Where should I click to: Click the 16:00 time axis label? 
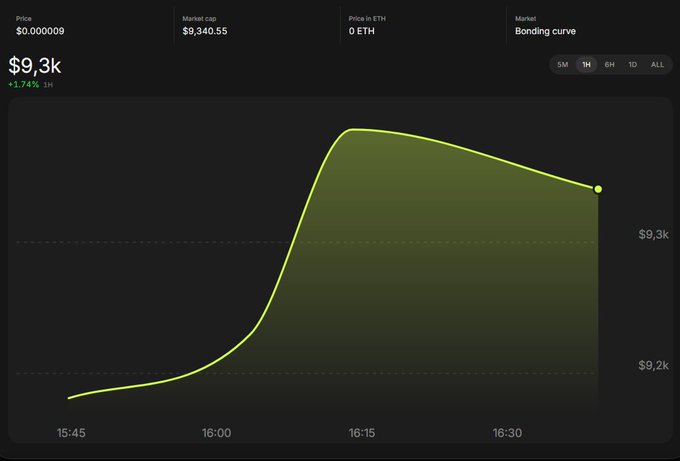[216, 433]
